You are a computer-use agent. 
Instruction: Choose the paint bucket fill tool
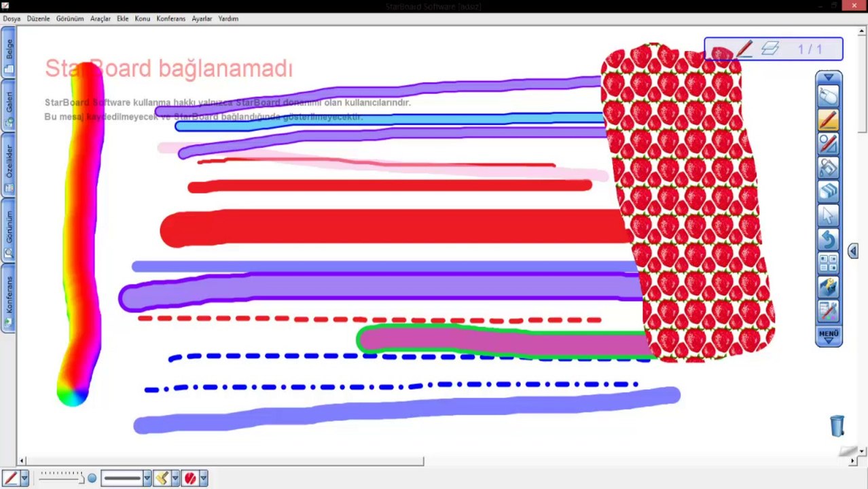(828, 168)
